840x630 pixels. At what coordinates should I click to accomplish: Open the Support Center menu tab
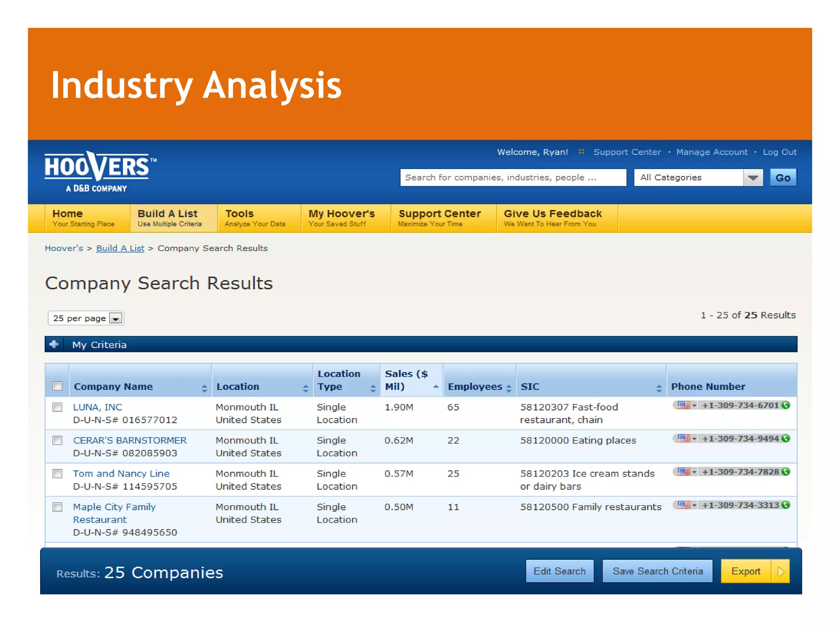pyautogui.click(x=444, y=218)
